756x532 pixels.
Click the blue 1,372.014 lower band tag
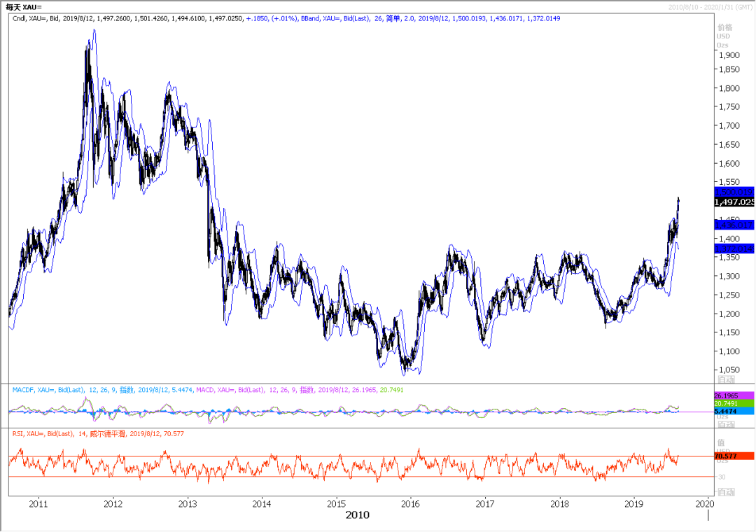tap(734, 248)
